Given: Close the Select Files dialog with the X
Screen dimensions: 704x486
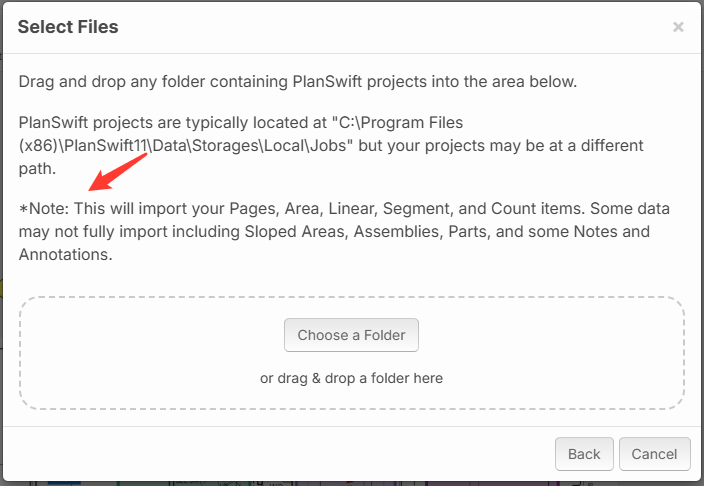Looking at the screenshot, I should point(678,27).
